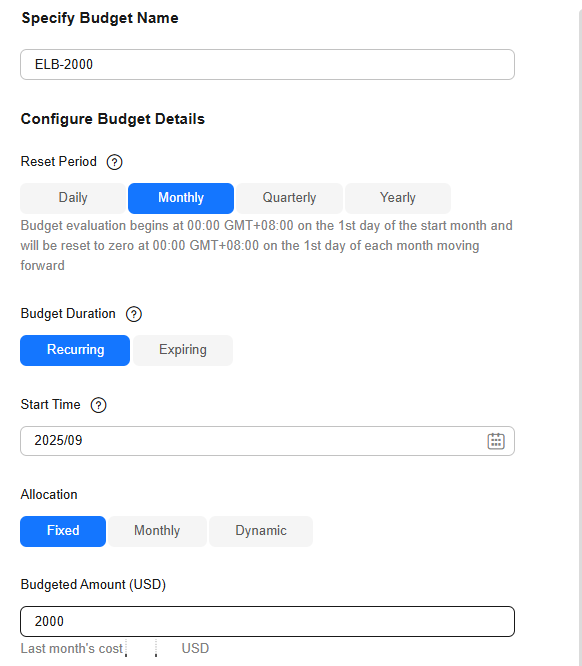Image resolution: width=582 pixels, height=666 pixels.
Task: Select Monthly under Reset Period
Action: 181,198
